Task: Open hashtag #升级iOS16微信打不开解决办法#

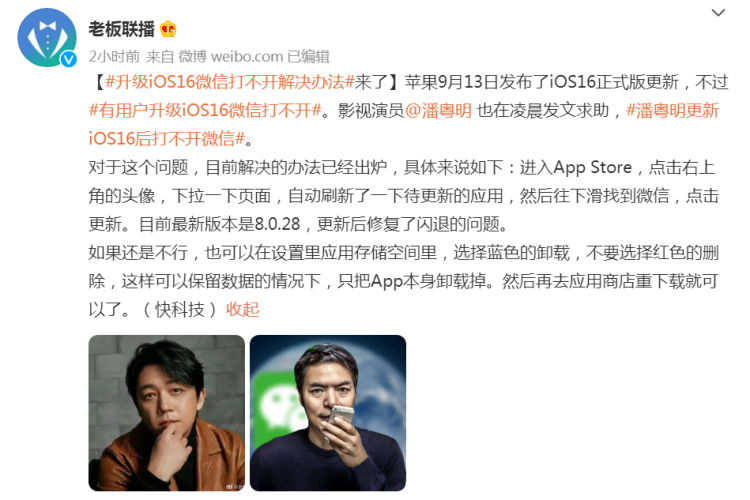Action: pyautogui.click(x=230, y=82)
